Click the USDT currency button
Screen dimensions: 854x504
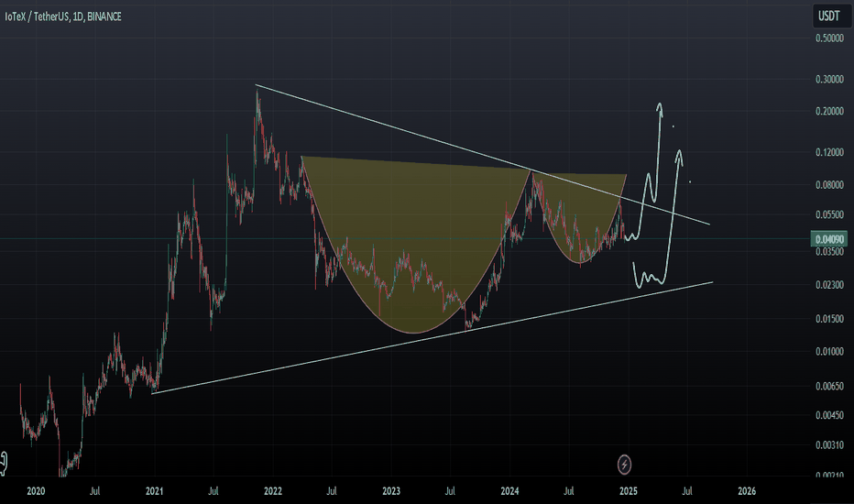[x=829, y=16]
